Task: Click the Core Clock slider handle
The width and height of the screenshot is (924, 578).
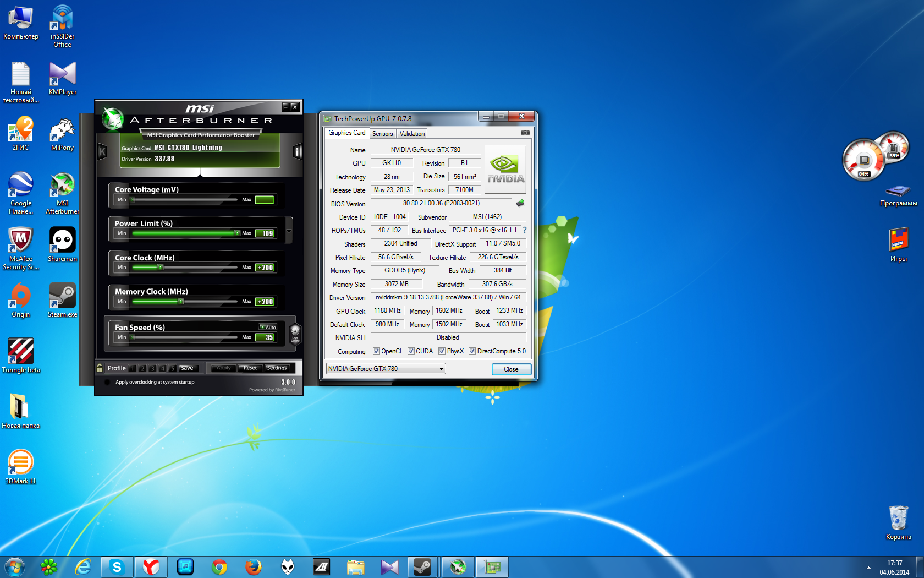Action: click(161, 268)
